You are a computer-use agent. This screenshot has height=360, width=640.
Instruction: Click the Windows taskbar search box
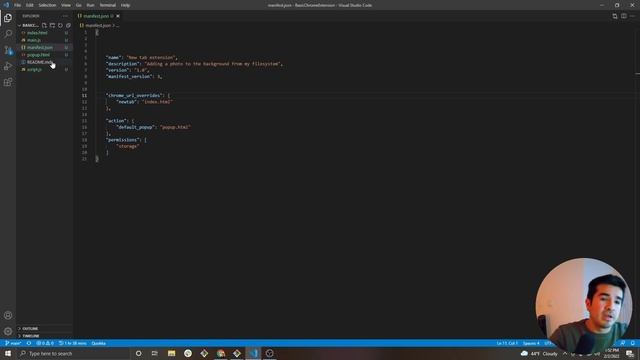(72, 353)
